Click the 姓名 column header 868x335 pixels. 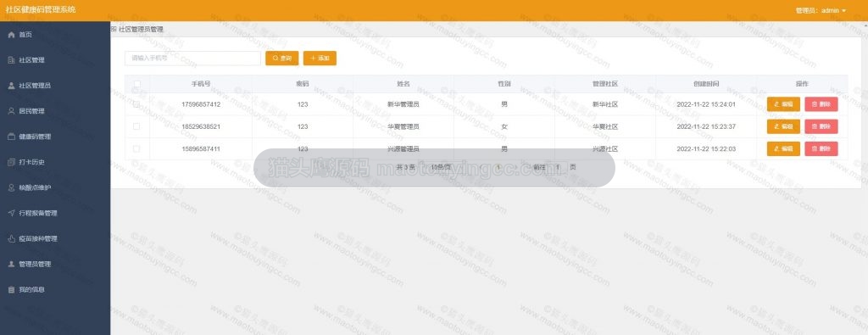(x=403, y=84)
